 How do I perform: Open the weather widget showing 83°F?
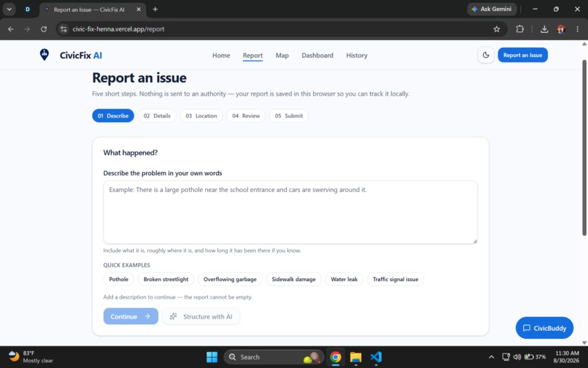[31, 357]
